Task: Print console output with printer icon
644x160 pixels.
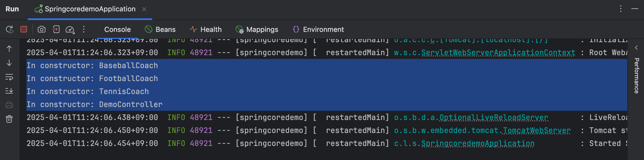Action: 9,105
